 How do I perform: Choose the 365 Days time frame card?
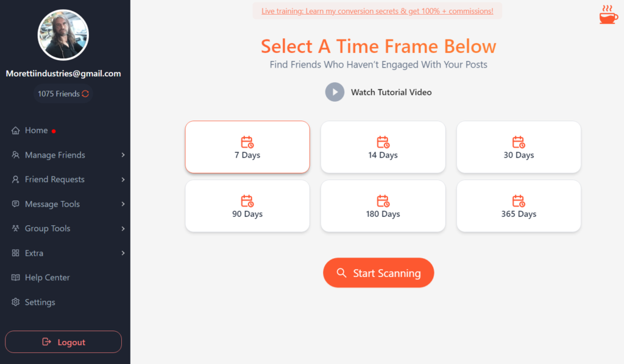pyautogui.click(x=518, y=206)
